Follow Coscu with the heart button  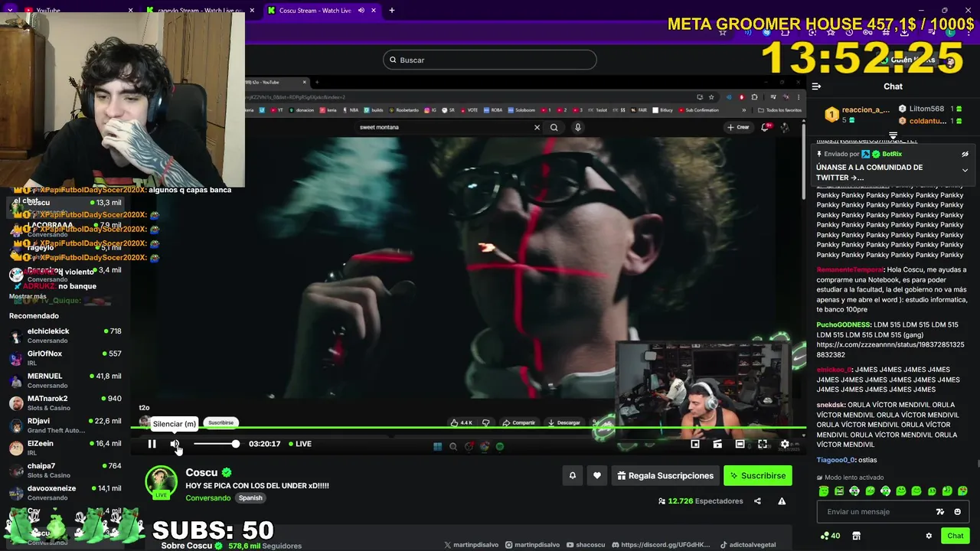(597, 475)
